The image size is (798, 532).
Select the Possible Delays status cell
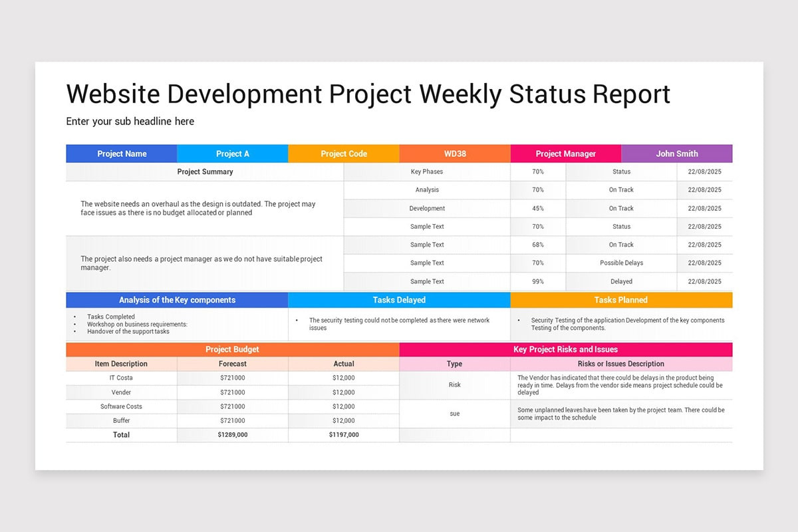tap(621, 263)
